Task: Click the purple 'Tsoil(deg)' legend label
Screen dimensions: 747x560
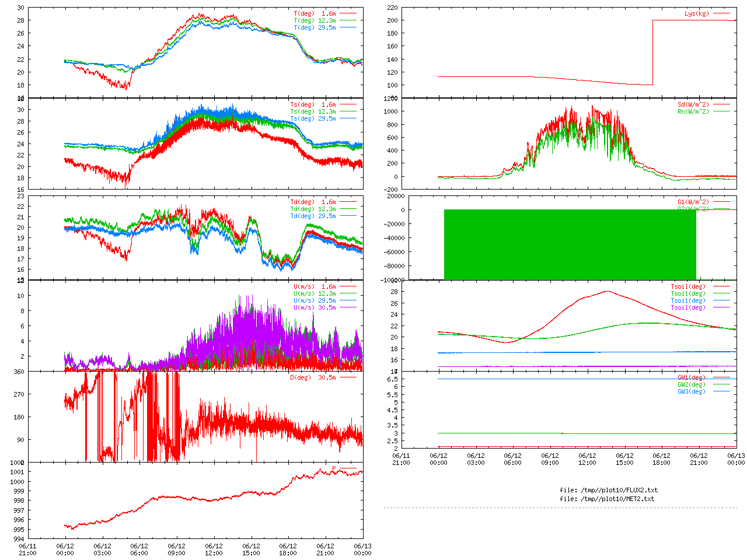Action: 688,307
